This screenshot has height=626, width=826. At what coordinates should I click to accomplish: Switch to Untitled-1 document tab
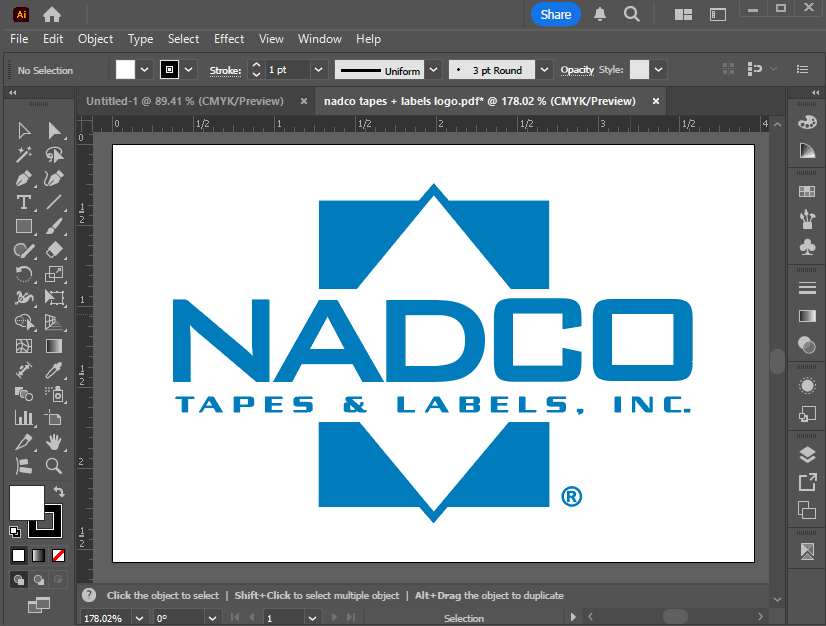click(x=185, y=101)
